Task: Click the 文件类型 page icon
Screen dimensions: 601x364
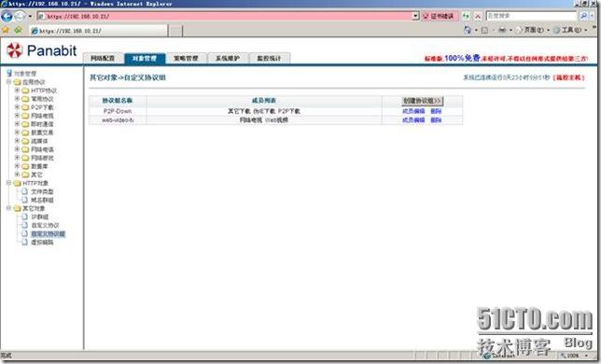Action: 25,191
